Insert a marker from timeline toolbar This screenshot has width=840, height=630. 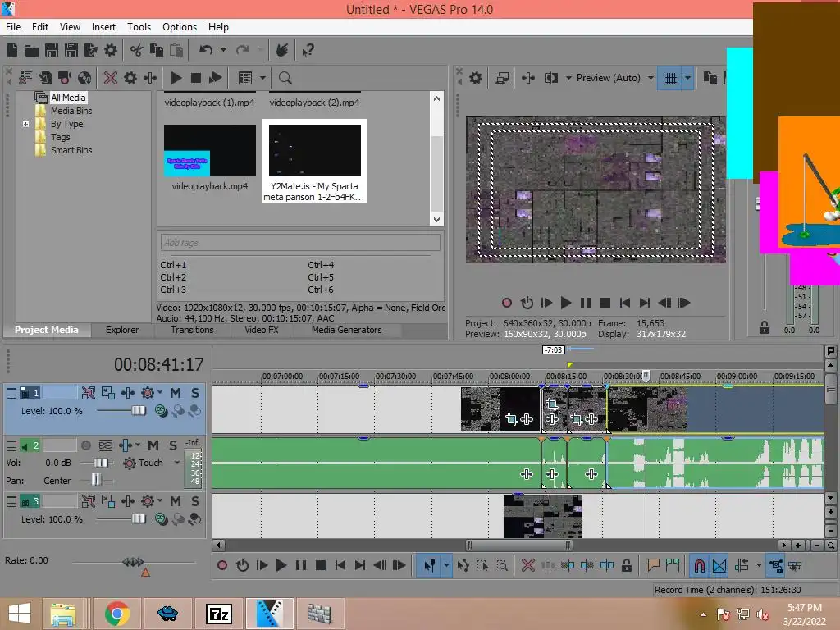(653, 566)
